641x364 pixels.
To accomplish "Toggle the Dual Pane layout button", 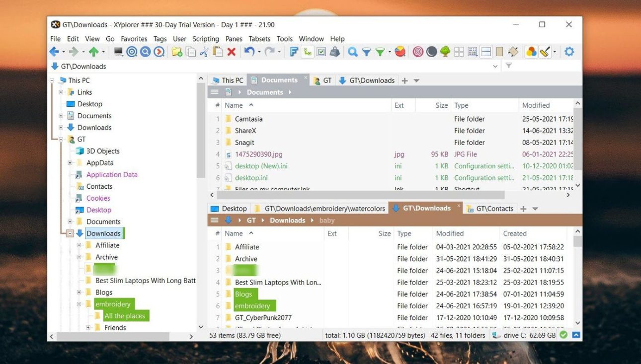I will [x=486, y=52].
